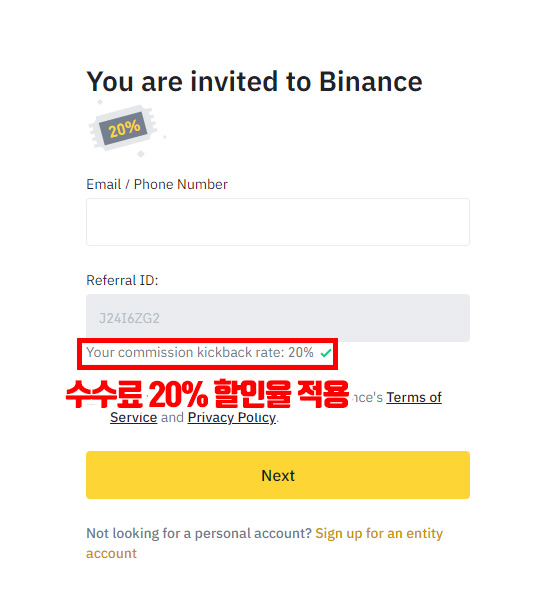Click the red Korean "수수료 20% 할인율 적용" overlay

[207, 394]
